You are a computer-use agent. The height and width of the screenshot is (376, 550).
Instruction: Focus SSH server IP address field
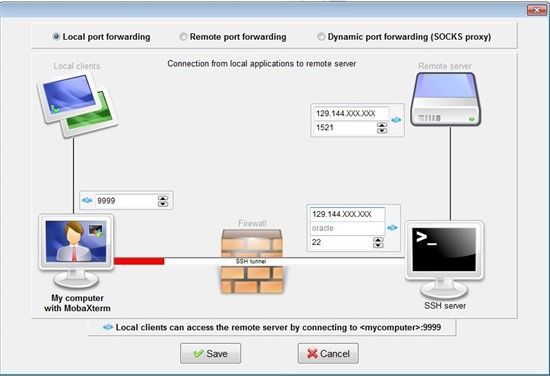[347, 214]
